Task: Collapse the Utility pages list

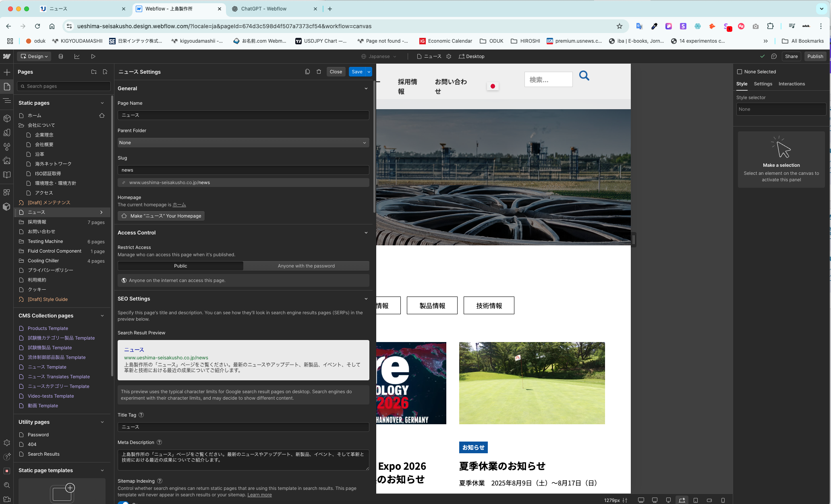Action: (102, 422)
